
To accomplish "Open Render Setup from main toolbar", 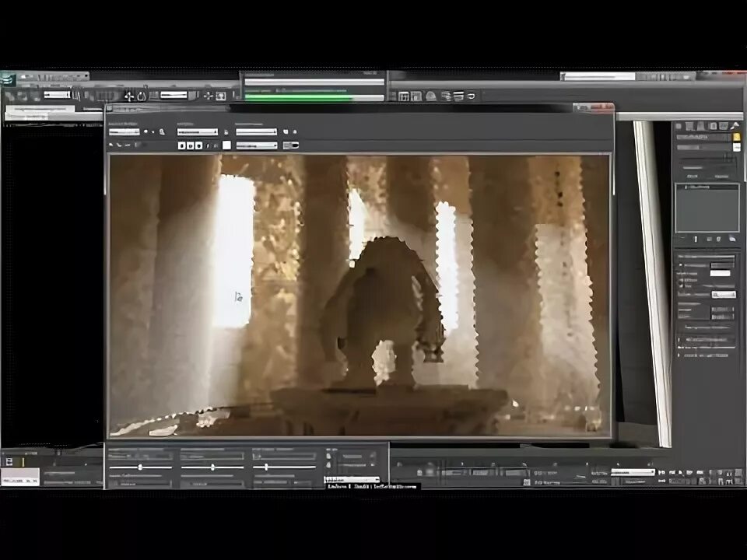I will pos(446,96).
